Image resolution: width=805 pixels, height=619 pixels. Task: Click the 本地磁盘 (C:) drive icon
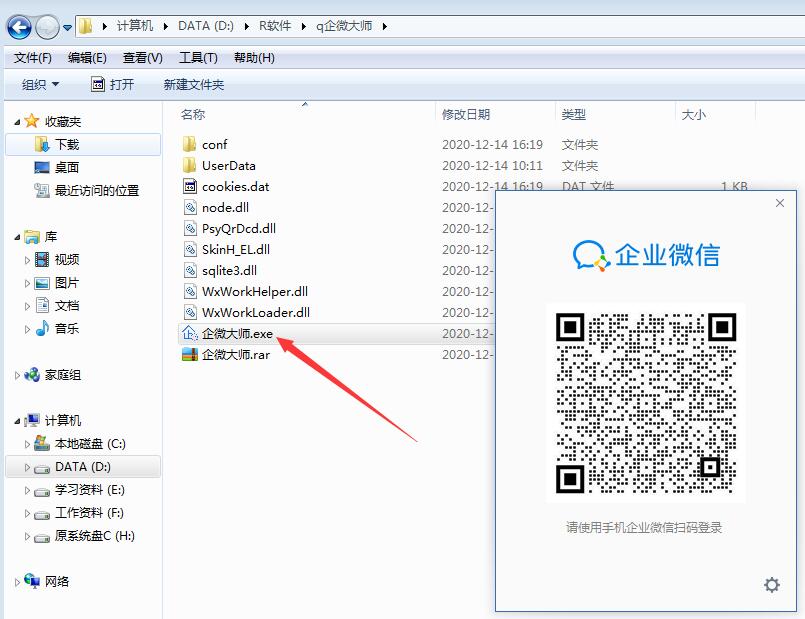click(x=42, y=443)
